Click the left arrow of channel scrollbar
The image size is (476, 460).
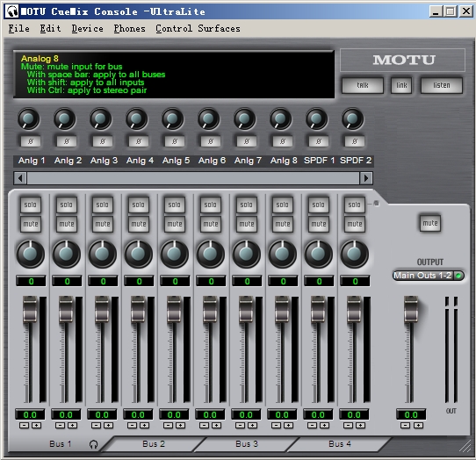(x=20, y=178)
